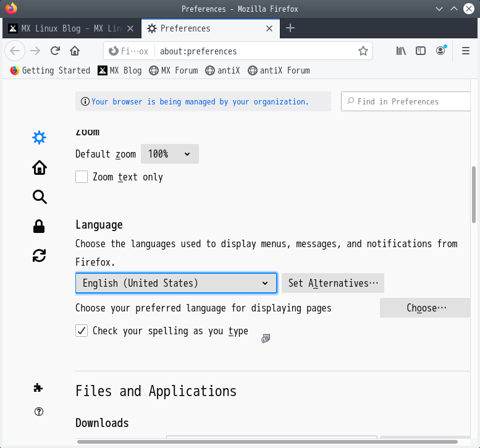480x448 pixels.
Task: Click the horizontal scrollbar at bottom
Action: click(x=267, y=442)
